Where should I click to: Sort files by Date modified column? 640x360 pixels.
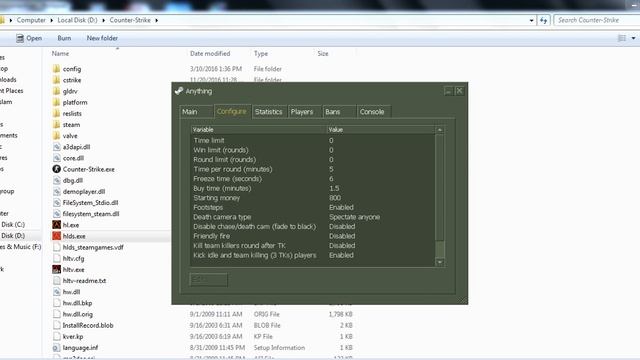click(210, 53)
